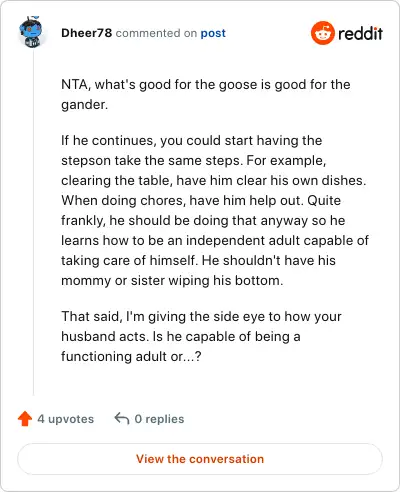
Task: Click the "mommy or sister wiping" line
Action: click(x=172, y=280)
